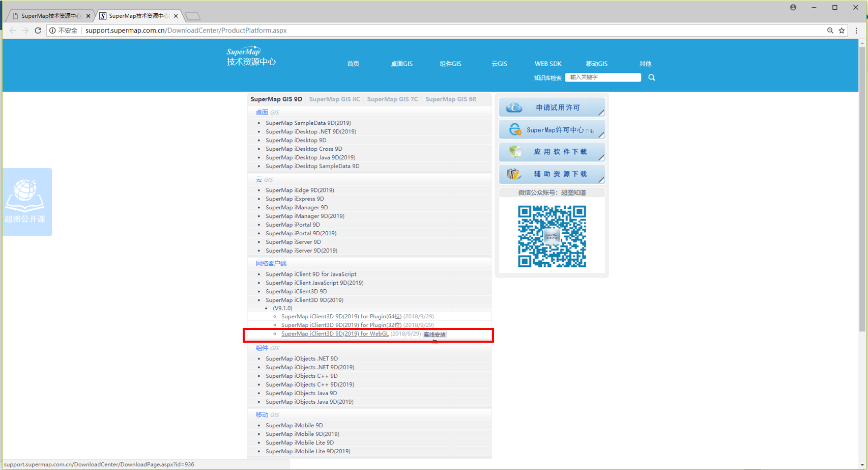The image size is (868, 470).
Task: Click the browser back arrow
Action: coord(13,31)
